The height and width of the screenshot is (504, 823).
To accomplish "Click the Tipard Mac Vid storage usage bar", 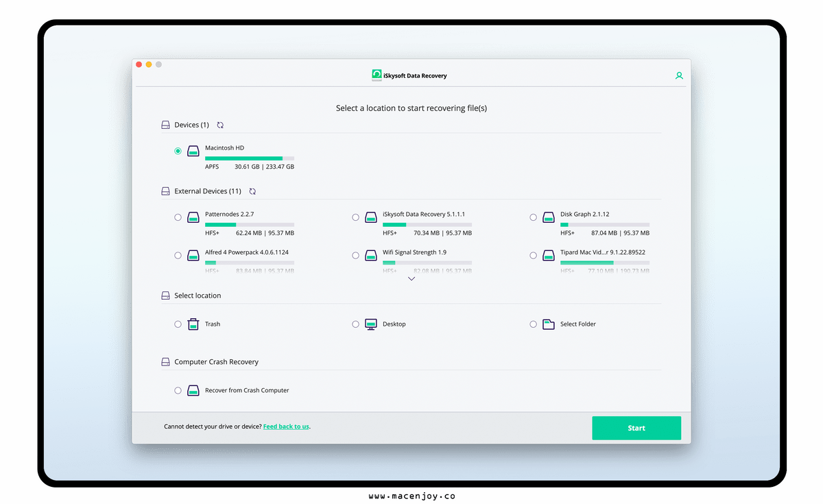I will click(x=605, y=263).
